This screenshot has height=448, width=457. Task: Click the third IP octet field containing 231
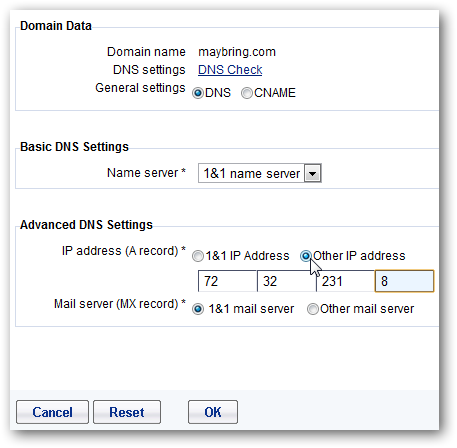tap(345, 281)
